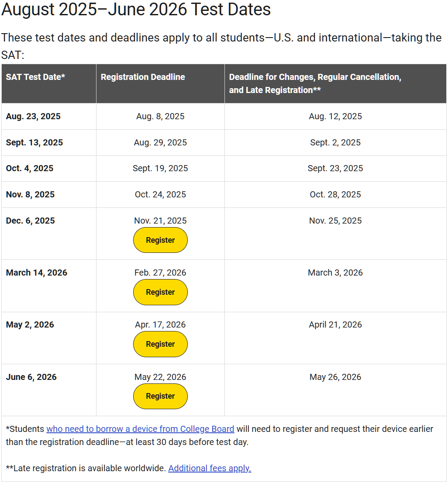This screenshot has width=448, height=483.
Task: Select the "Registration Deadline" column header
Action: pyautogui.click(x=143, y=77)
